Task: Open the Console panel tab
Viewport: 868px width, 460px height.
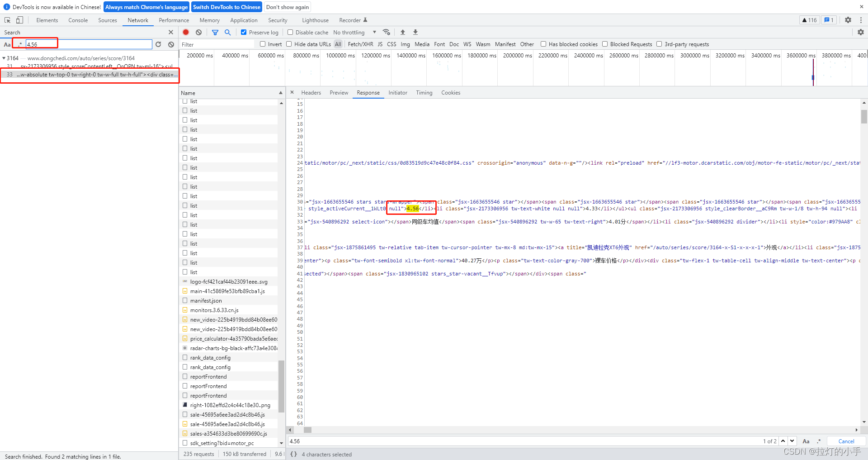Action: coord(78,20)
